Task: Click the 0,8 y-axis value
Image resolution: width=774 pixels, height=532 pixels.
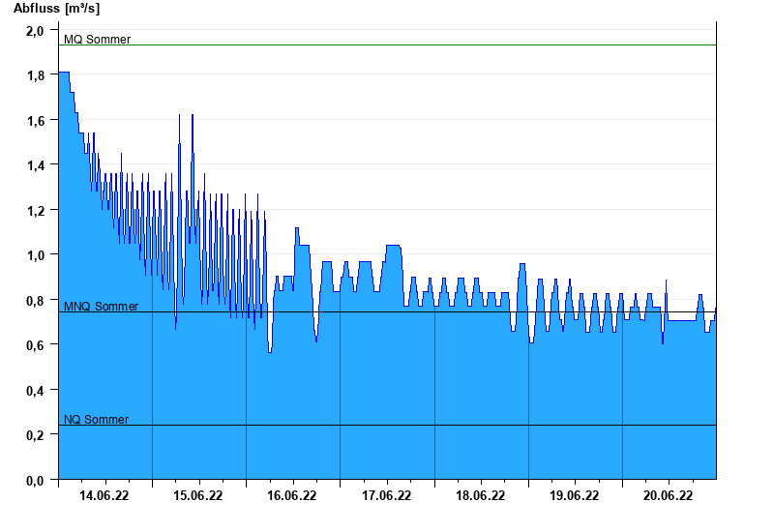Action: pyautogui.click(x=35, y=301)
